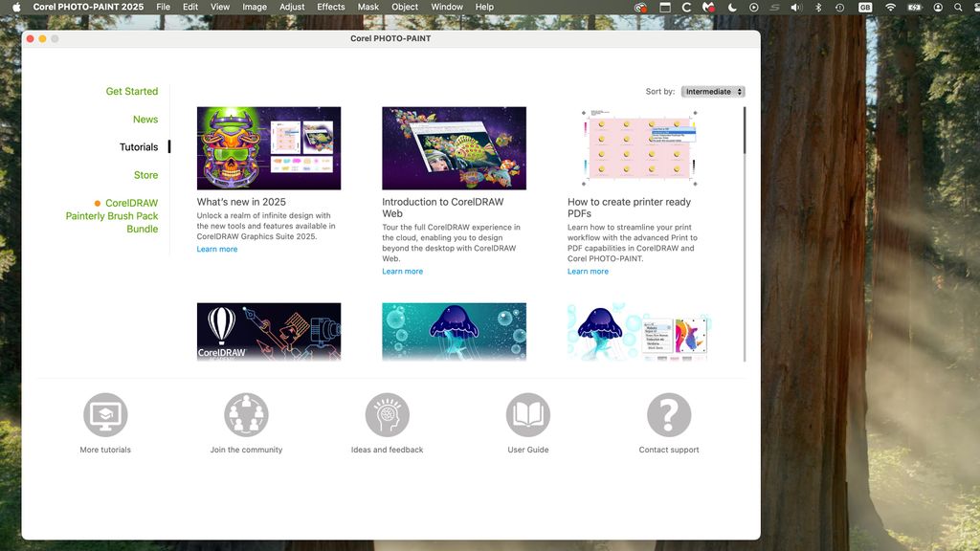Viewport: 980px width, 551px height.
Task: Open the How to create printer ready PDFs thumbnail
Action: click(638, 147)
